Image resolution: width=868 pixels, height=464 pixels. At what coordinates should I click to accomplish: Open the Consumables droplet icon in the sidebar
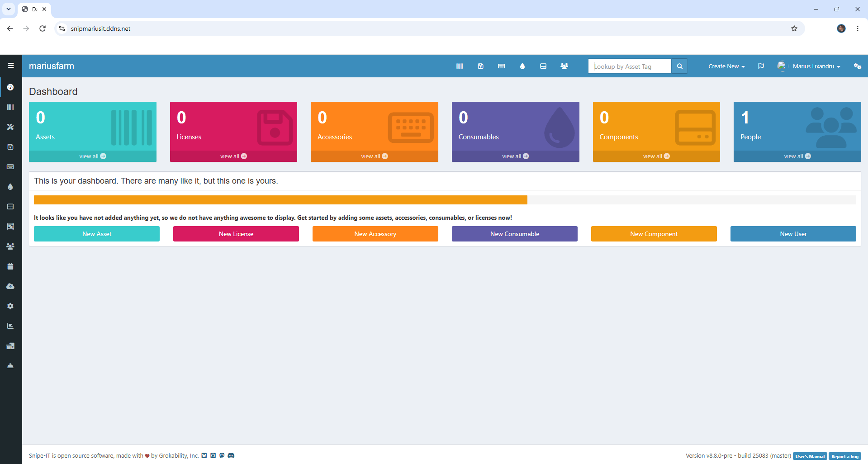point(10,187)
